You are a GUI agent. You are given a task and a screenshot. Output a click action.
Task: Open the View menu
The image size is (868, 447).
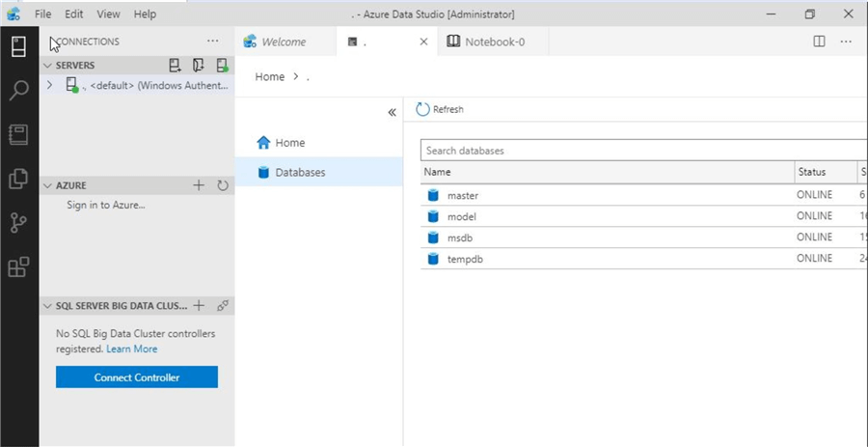tap(109, 14)
